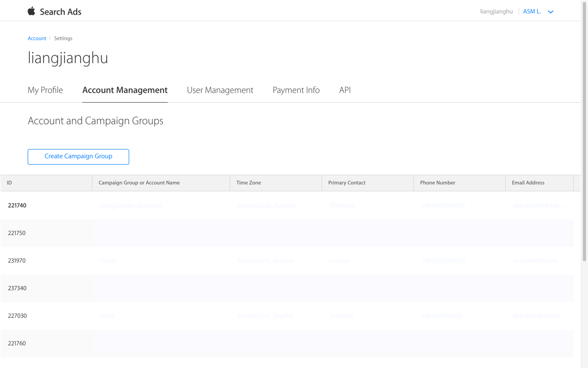Sort by Campaign Group or Account Name header
Viewport: 588px width, 368px height.
tap(161, 183)
